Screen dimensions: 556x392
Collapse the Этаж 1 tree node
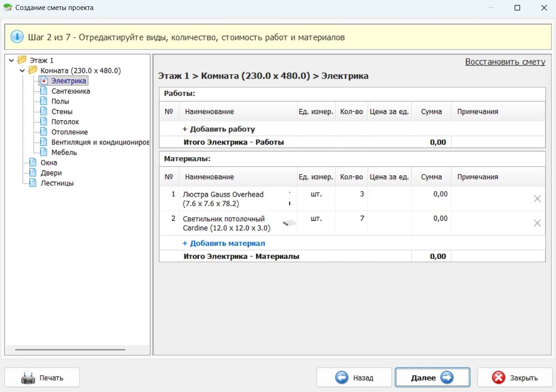click(11, 60)
